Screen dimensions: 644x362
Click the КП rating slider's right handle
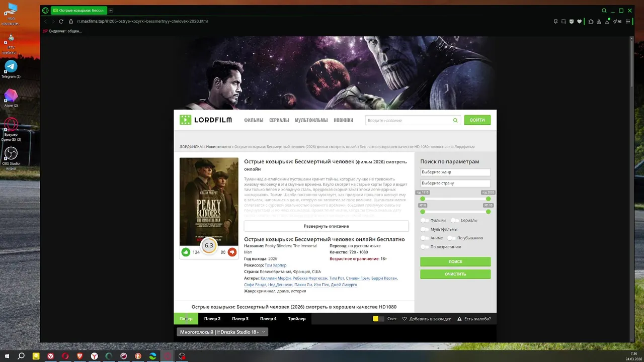(x=488, y=211)
